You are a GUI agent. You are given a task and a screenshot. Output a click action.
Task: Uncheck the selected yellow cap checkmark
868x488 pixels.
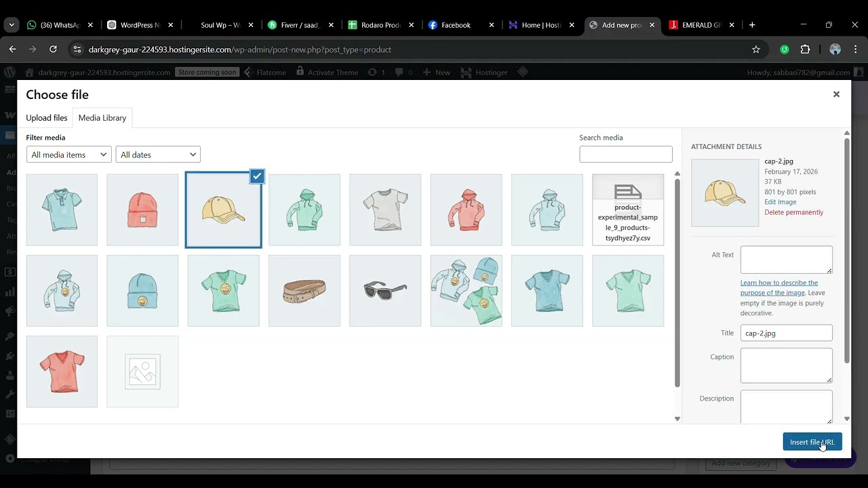tap(257, 176)
